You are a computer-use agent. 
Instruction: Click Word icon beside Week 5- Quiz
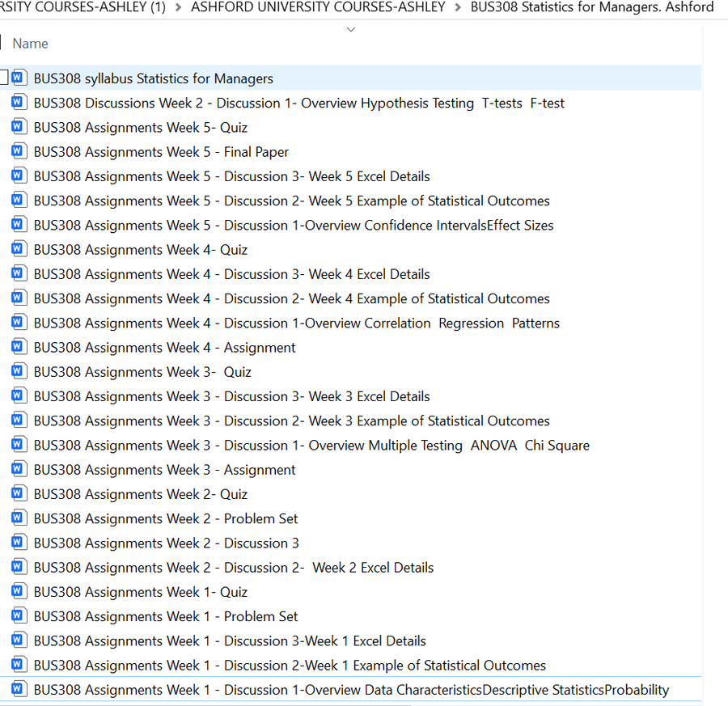point(19,127)
